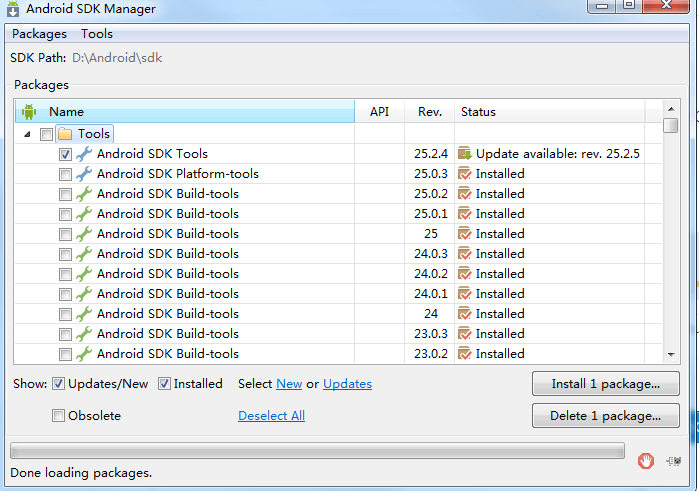
Task: Uncheck the Android SDK Tools checkbox
Action: pyautogui.click(x=65, y=154)
